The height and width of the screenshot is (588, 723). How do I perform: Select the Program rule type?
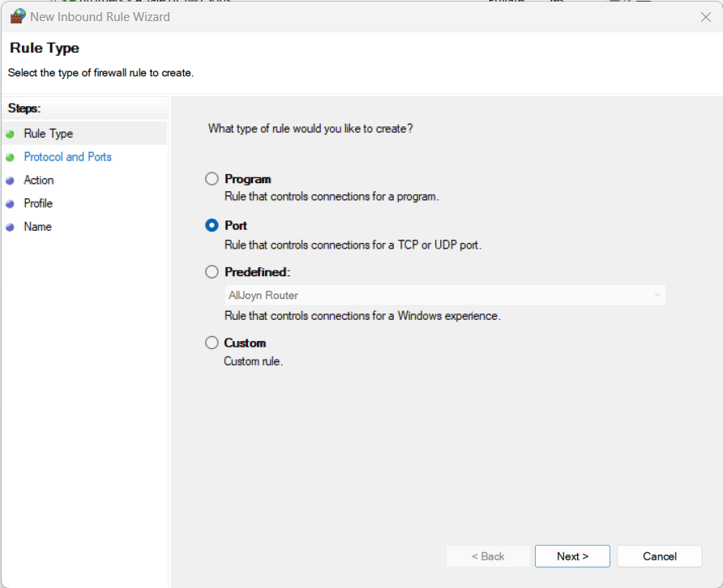point(212,179)
